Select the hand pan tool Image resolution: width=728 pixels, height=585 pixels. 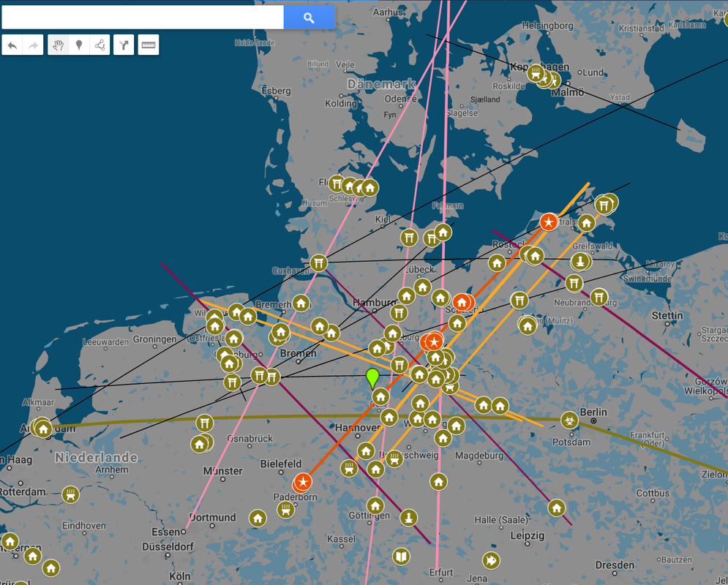point(59,45)
